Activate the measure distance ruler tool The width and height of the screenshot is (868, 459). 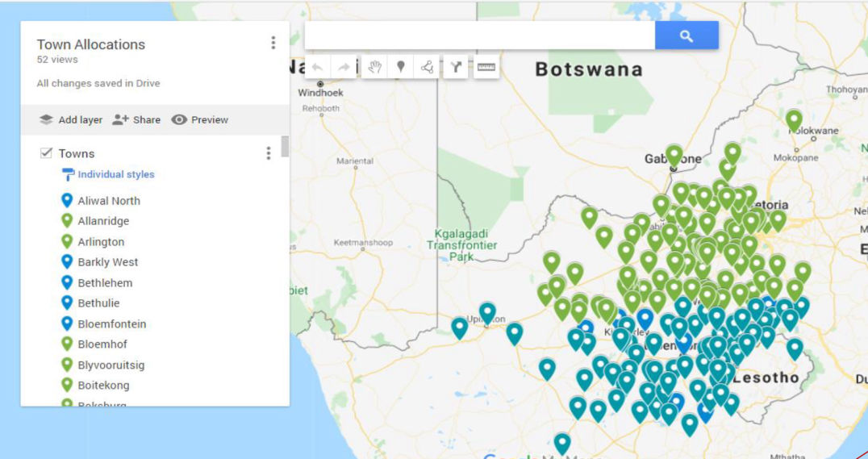click(x=486, y=68)
